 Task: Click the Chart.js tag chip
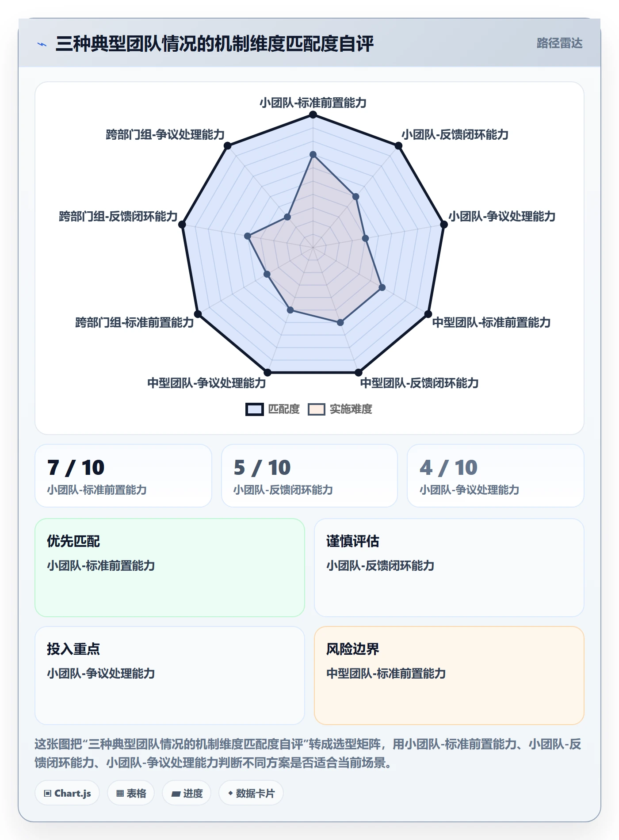67,793
